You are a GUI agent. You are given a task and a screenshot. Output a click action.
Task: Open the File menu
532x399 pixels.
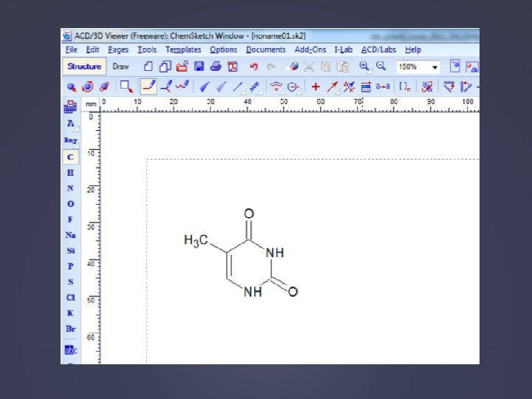pyautogui.click(x=71, y=50)
